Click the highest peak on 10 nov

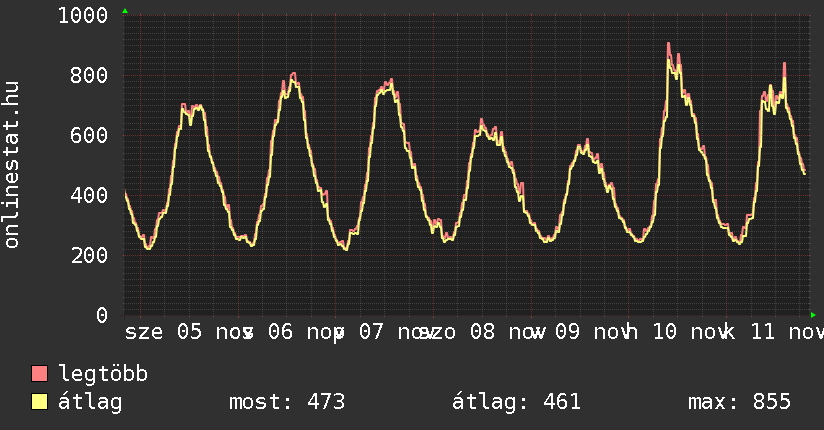668,44
